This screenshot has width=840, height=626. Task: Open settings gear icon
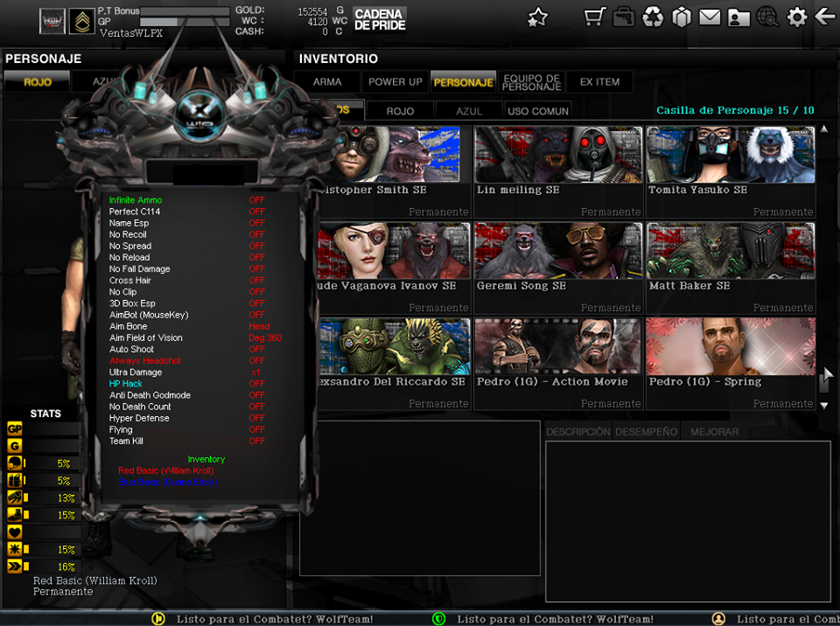coord(796,17)
